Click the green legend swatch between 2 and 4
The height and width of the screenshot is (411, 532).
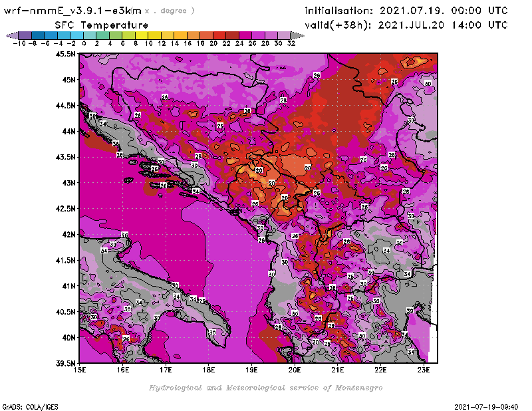tap(103, 35)
